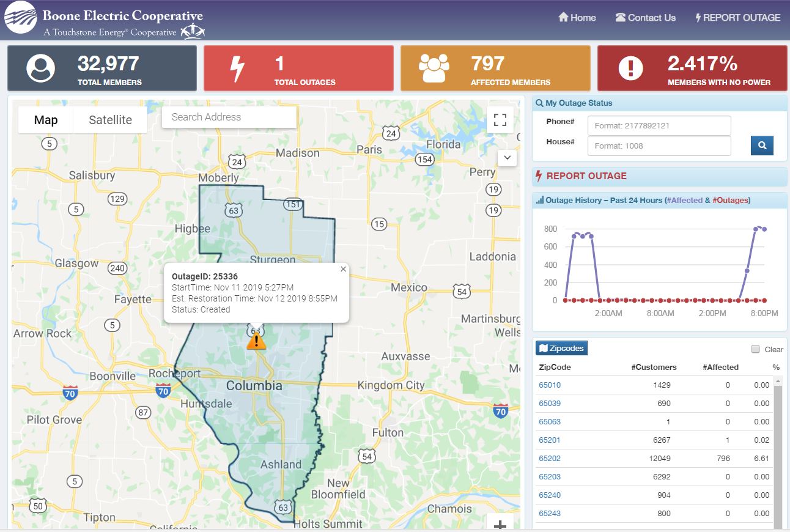790x532 pixels.
Task: Switch map to Satellite view
Action: coord(110,120)
